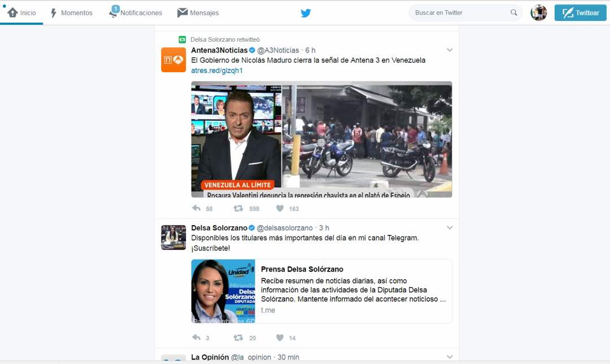The image size is (610, 364).
Task: Open the 3 h tweet timestamp
Action: point(324,228)
